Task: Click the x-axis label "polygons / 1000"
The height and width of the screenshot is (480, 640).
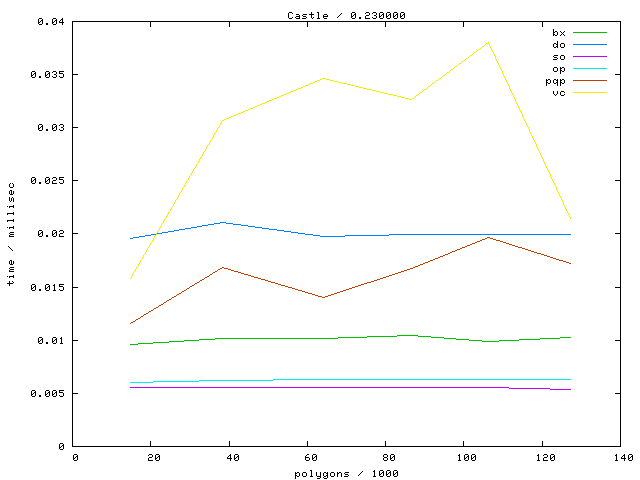Action: coord(346,472)
